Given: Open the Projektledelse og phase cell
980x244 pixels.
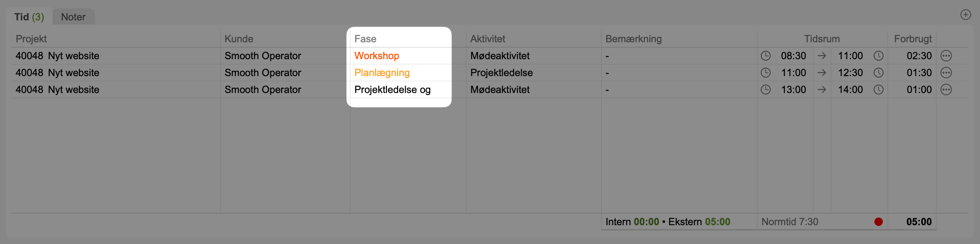Looking at the screenshot, I should click(392, 90).
